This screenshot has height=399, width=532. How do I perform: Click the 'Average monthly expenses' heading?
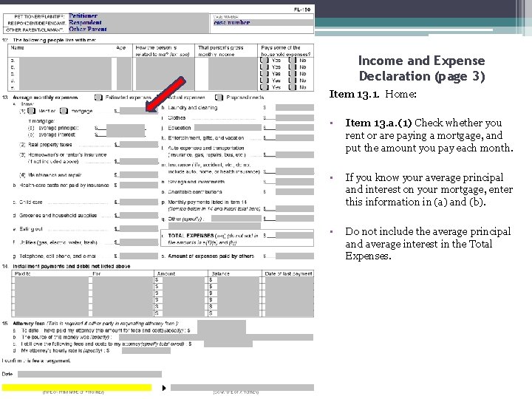(x=45, y=98)
